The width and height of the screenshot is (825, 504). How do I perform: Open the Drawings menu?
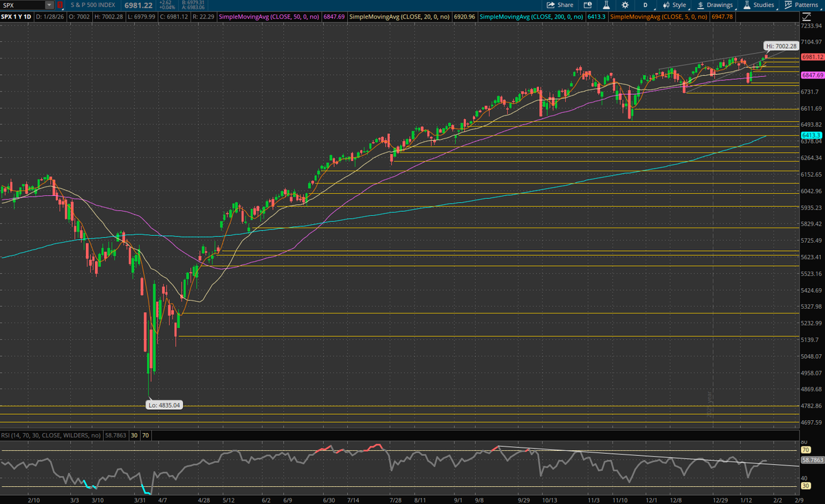pyautogui.click(x=716, y=5)
